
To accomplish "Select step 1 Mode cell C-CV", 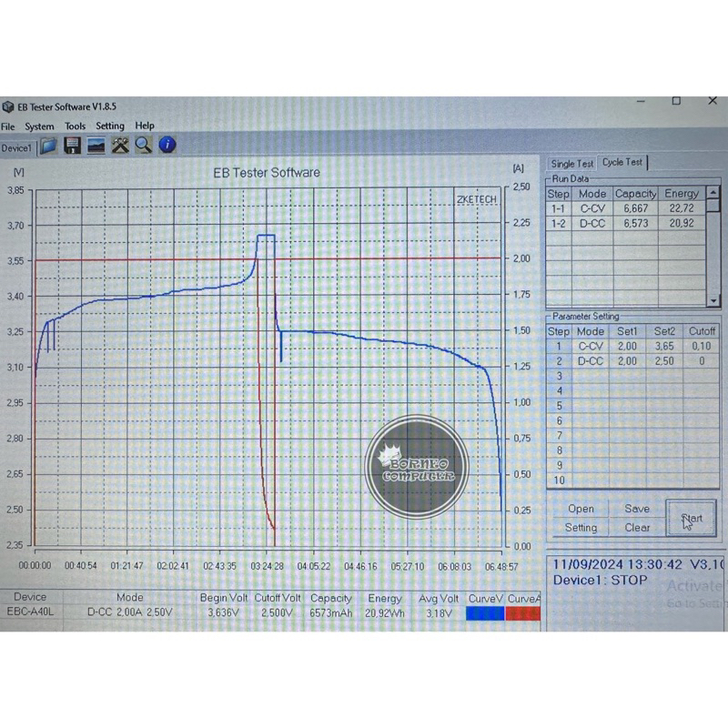I will pos(591,346).
